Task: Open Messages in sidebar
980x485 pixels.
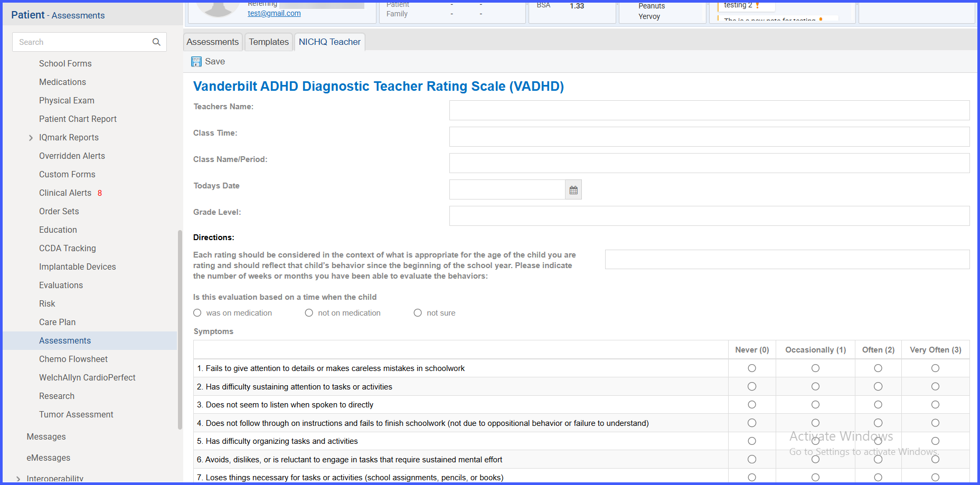Action: click(46, 437)
